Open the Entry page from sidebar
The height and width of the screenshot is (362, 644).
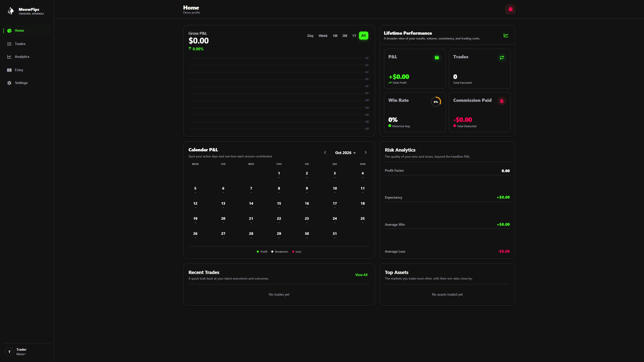point(27,70)
